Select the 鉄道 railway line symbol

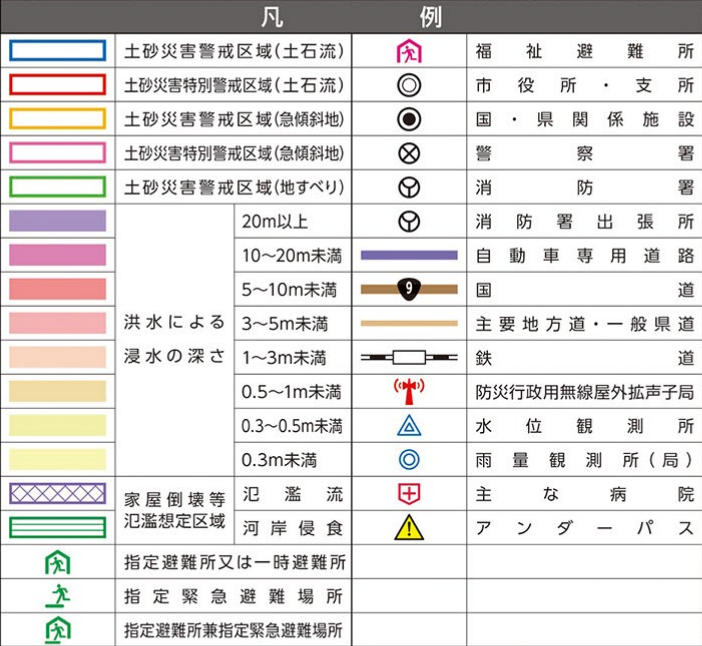(408, 357)
